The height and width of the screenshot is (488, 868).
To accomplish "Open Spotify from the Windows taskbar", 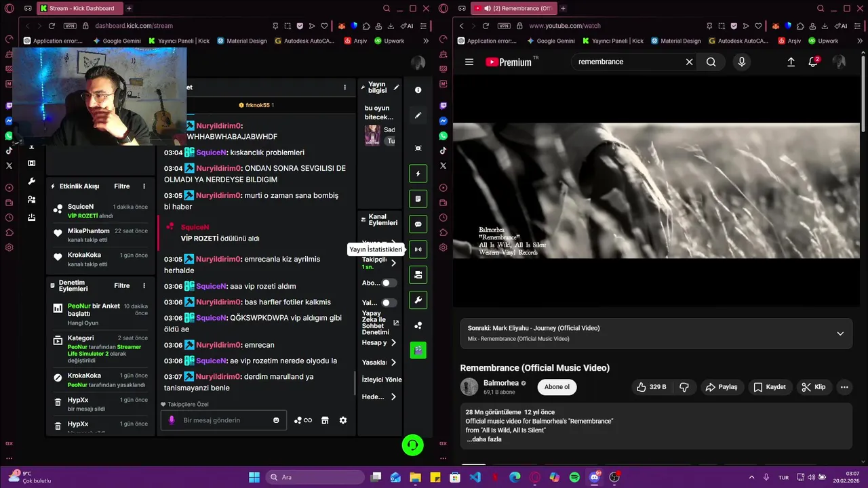I will click(574, 477).
